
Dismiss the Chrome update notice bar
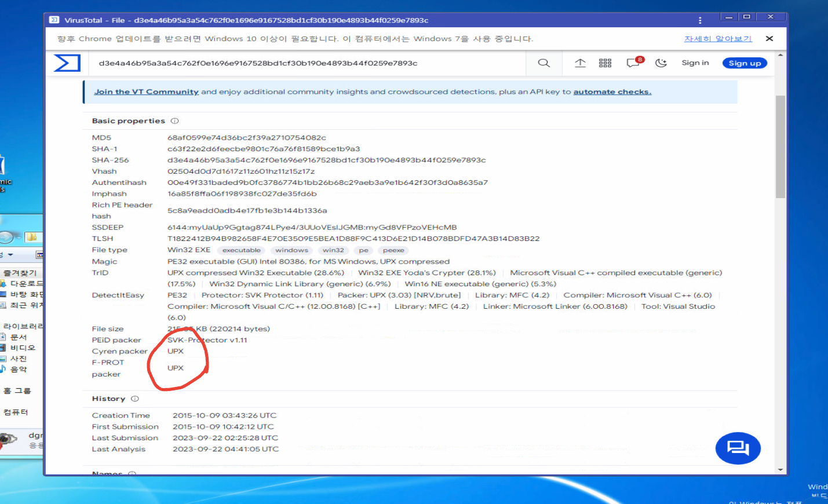769,39
